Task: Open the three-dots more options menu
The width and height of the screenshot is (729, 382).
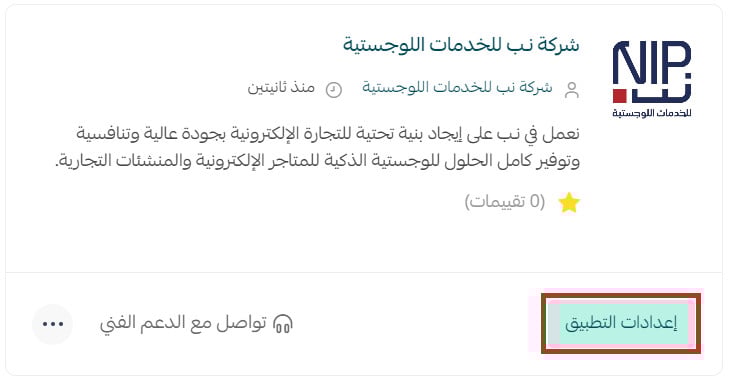Action: 53,324
